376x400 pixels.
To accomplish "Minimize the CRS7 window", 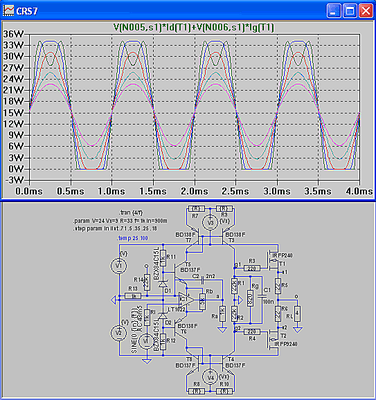I will point(334,11).
